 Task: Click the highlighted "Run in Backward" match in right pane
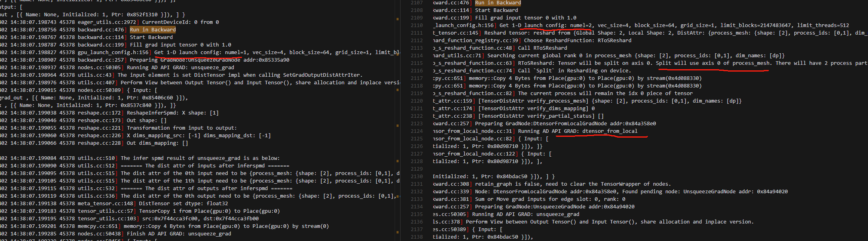click(498, 3)
